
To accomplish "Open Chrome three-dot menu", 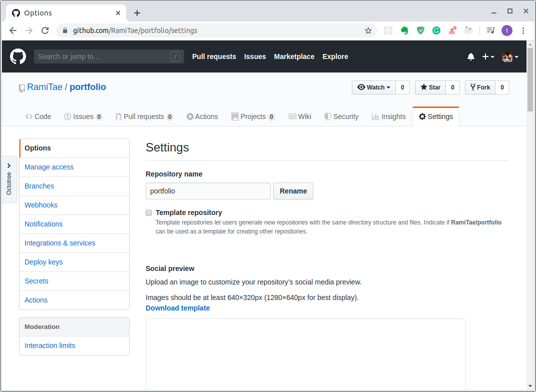I will click(x=523, y=30).
